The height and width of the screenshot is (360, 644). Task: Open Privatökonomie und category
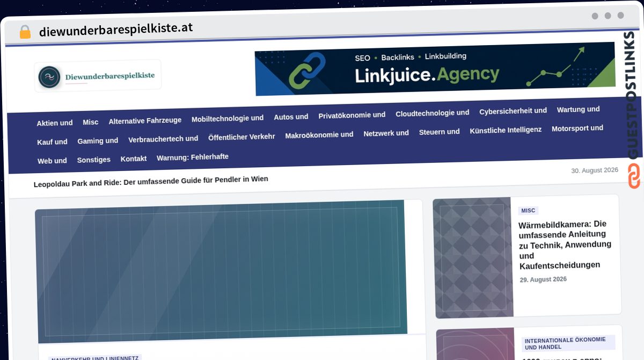352,115
